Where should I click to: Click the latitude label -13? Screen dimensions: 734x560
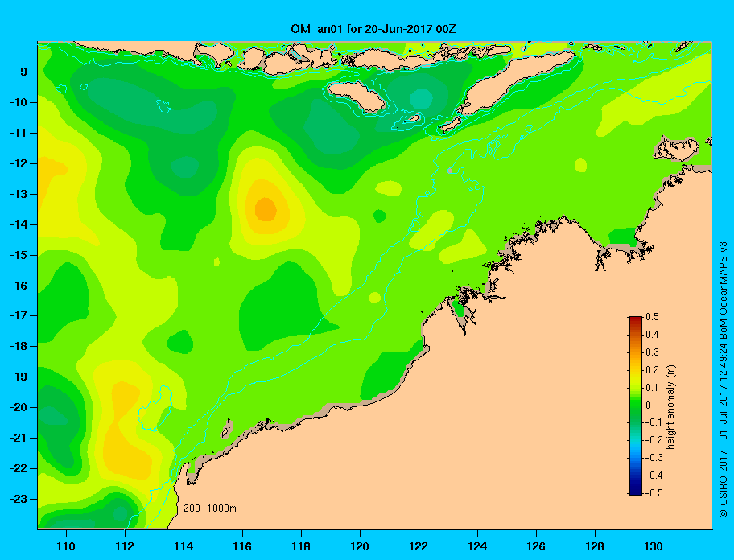(18, 194)
